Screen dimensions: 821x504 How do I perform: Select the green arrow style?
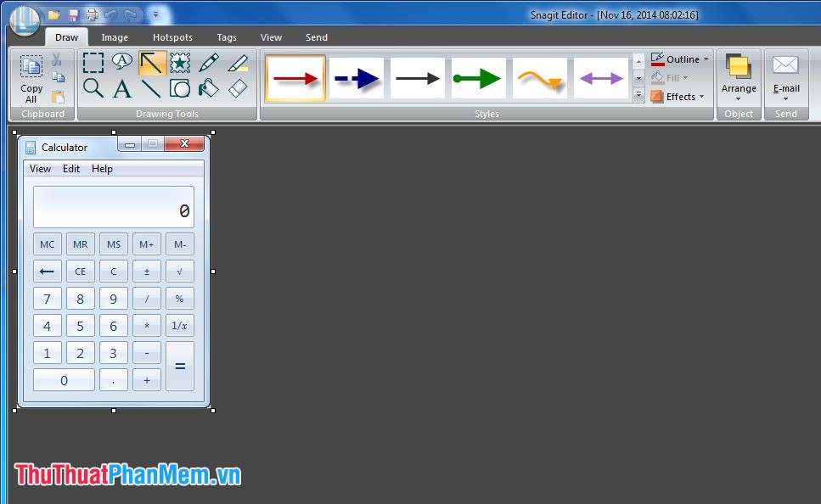[x=477, y=77]
